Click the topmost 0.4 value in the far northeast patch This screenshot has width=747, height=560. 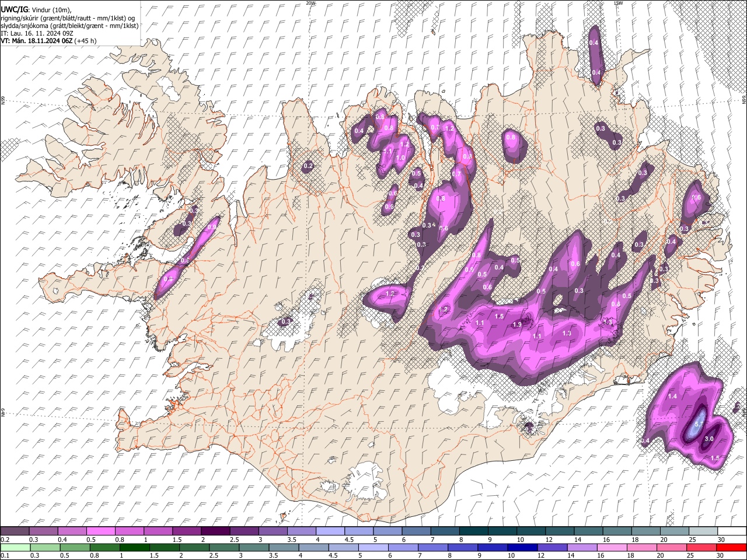point(594,43)
